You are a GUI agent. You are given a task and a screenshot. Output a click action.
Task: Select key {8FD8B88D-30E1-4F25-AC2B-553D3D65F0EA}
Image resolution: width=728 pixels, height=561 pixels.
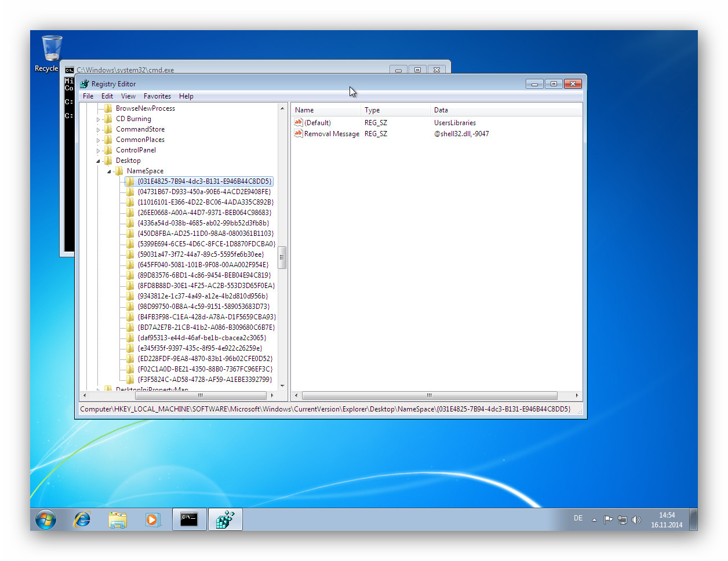click(x=206, y=286)
